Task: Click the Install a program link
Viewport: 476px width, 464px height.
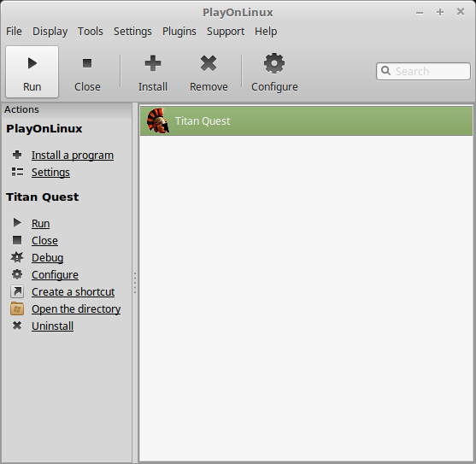Action: 73,155
